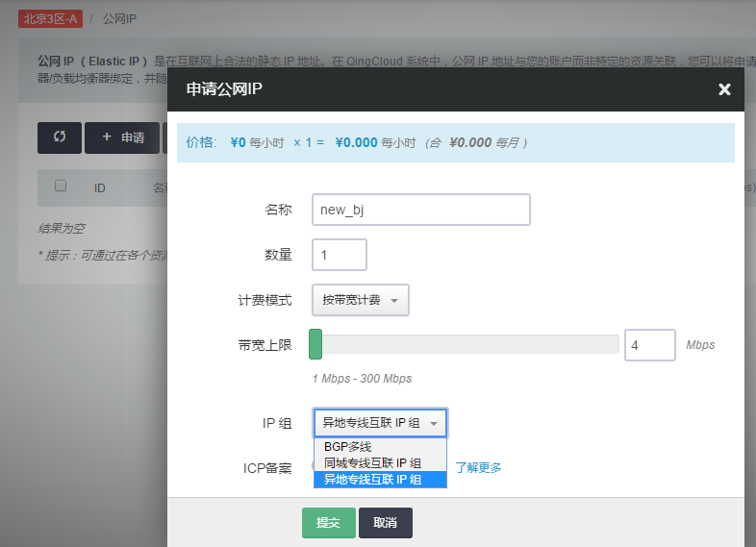This screenshot has height=547, width=756.
Task: Submit the form with 提交 button
Action: point(328,522)
